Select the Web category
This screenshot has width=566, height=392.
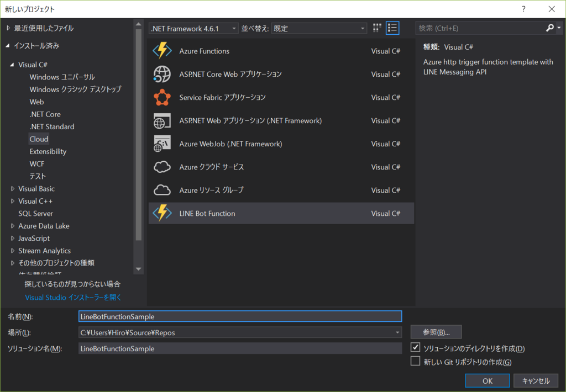pyautogui.click(x=37, y=102)
